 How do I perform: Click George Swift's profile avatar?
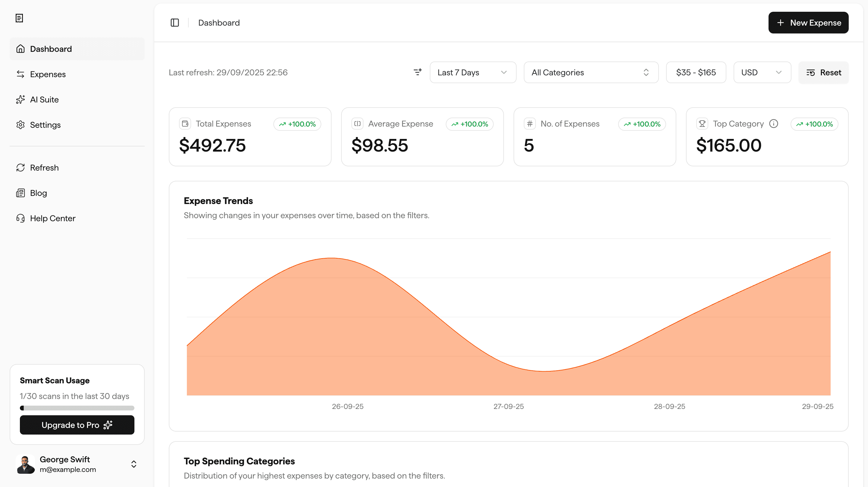pos(25,464)
